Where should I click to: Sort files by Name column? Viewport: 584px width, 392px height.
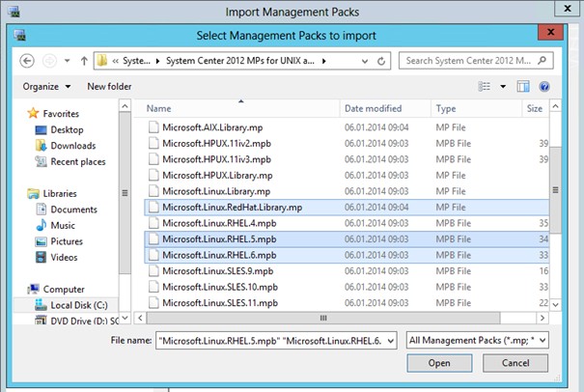coord(236,108)
